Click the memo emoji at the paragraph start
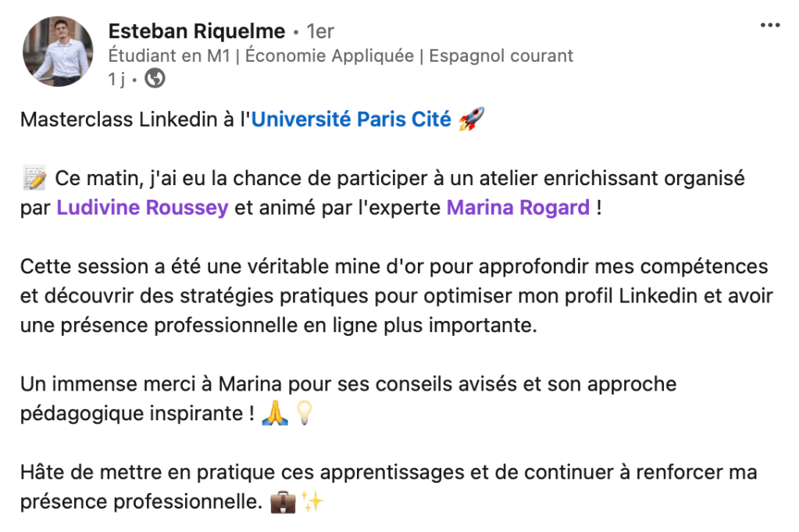799x532 pixels. pos(34,177)
